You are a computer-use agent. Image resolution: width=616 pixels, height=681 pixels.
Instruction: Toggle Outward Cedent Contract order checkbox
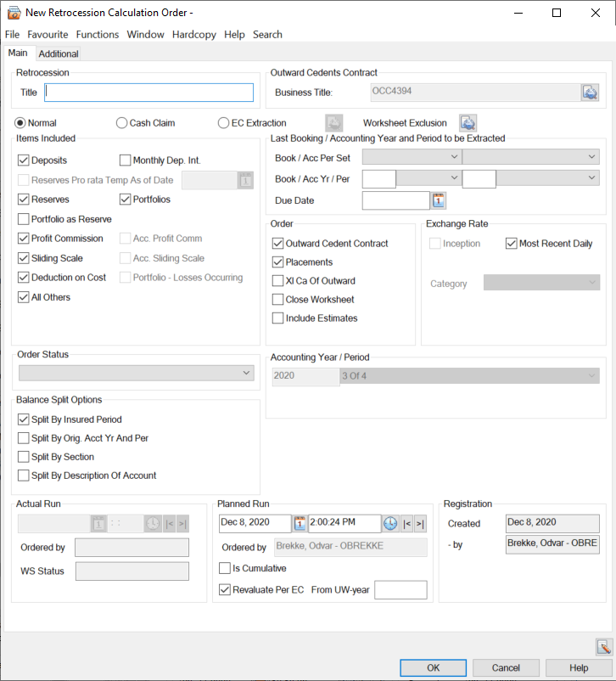(x=277, y=244)
